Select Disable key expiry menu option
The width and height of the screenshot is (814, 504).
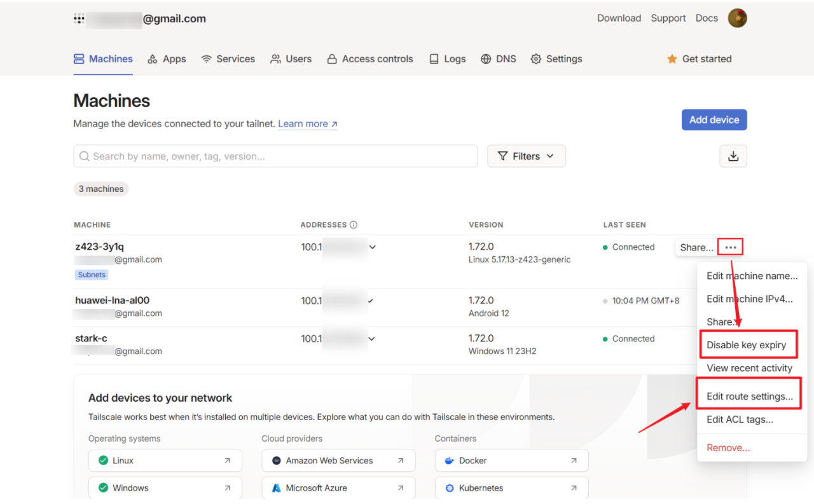[747, 345]
